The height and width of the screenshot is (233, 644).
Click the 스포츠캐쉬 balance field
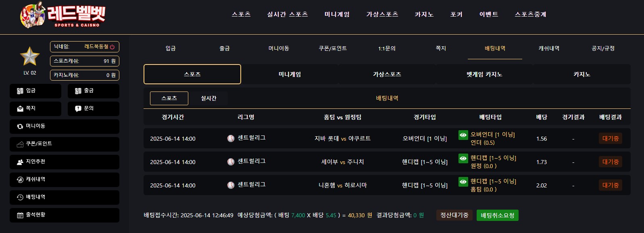point(85,61)
